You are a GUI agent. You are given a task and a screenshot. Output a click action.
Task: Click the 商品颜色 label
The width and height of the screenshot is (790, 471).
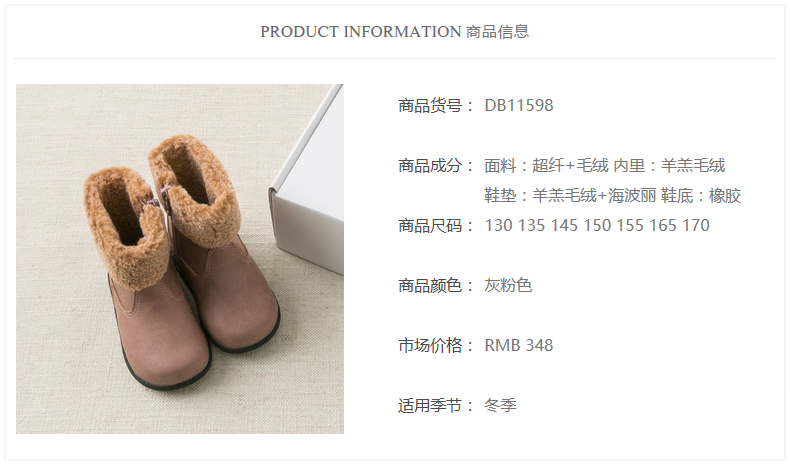[430, 285]
